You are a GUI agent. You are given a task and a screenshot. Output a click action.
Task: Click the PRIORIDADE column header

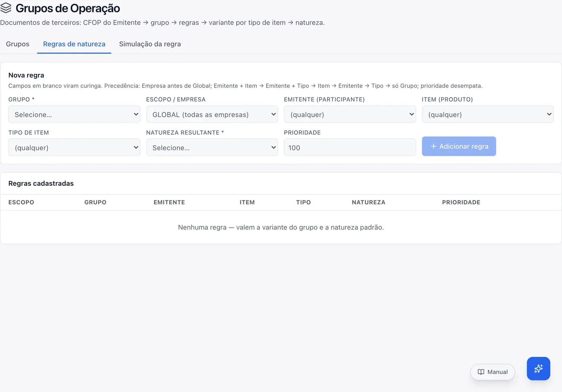[x=461, y=203]
